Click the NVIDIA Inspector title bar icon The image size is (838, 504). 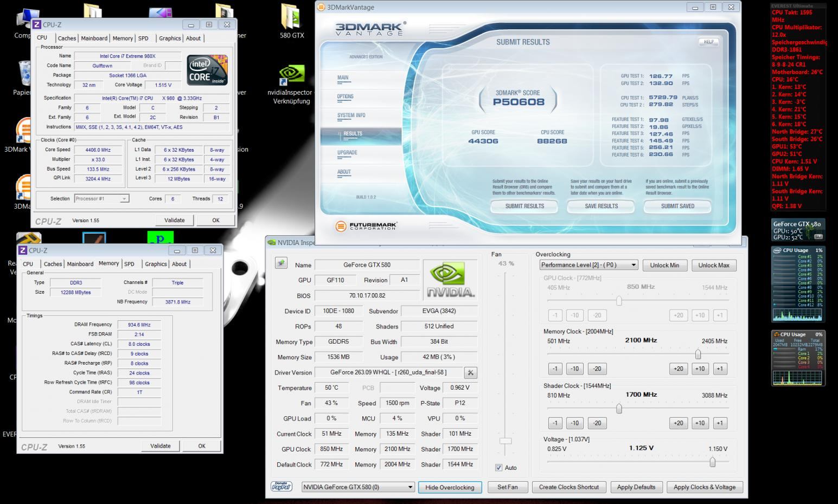pos(272,242)
